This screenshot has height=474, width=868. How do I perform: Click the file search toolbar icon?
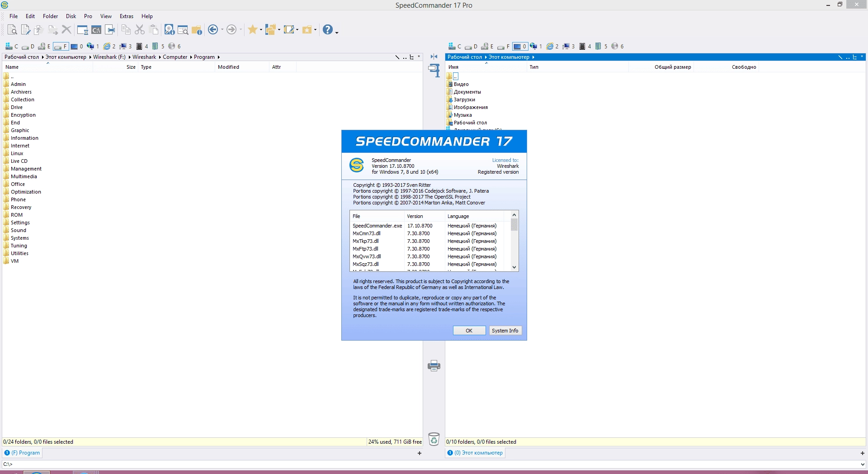coord(183,30)
